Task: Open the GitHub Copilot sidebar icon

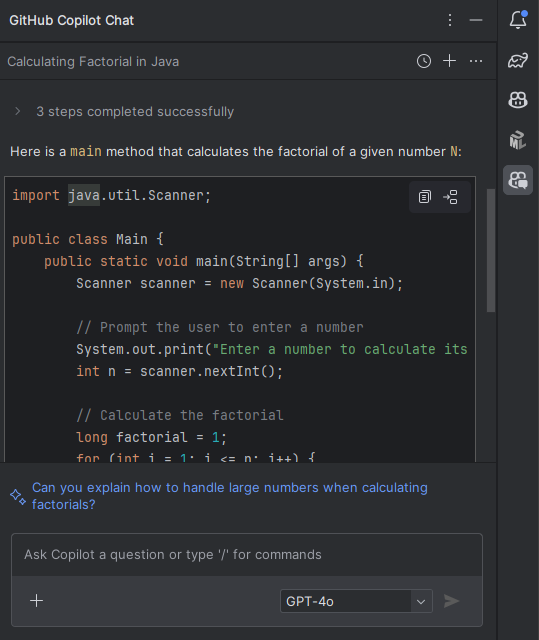Action: [x=518, y=100]
